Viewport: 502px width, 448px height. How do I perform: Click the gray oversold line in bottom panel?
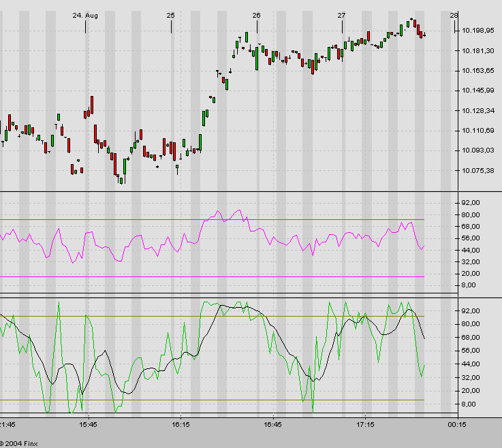tap(204, 400)
